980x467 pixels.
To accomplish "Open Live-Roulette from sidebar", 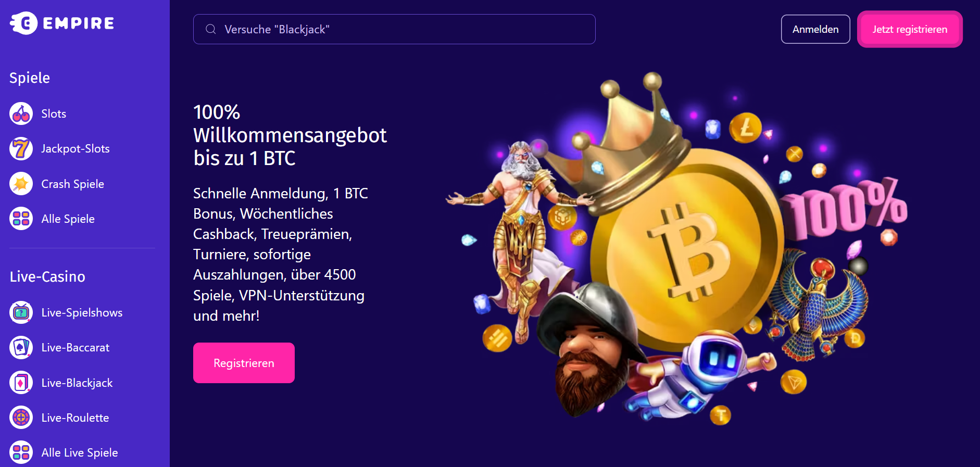I will point(75,418).
